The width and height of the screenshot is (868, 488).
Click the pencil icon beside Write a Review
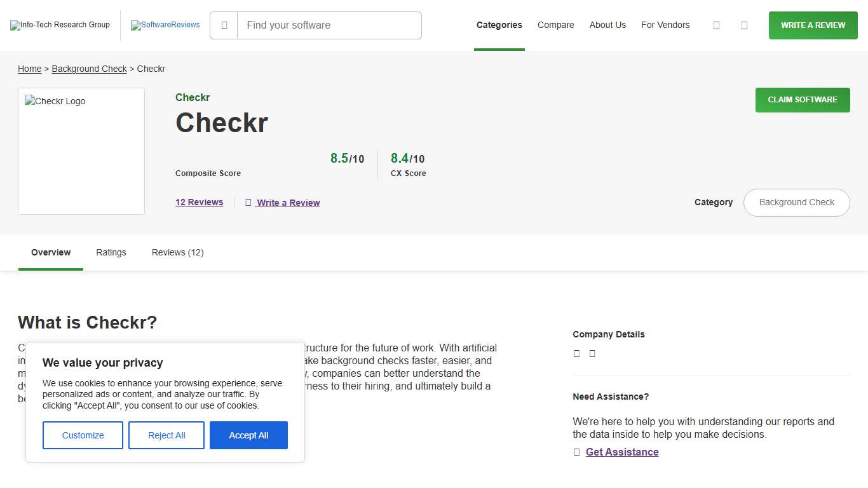(248, 202)
